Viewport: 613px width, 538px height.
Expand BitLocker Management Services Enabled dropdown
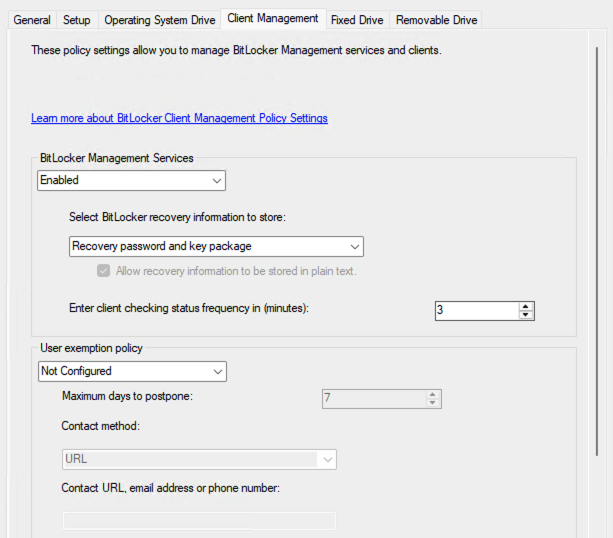[131, 180]
